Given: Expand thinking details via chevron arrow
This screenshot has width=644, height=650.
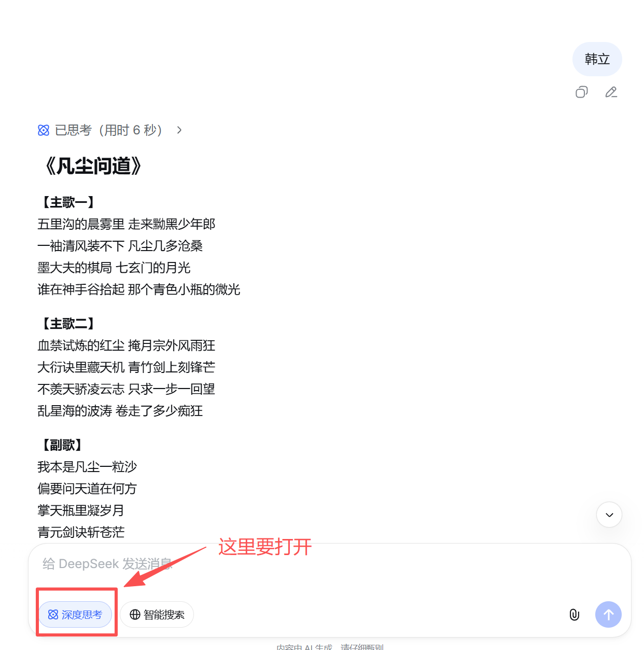Looking at the screenshot, I should 179,130.
